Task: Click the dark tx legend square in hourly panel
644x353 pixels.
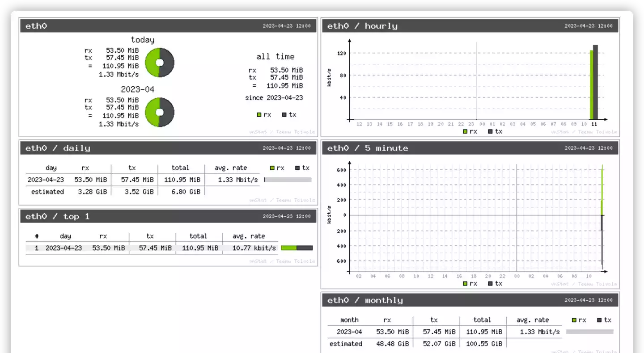Action: click(490, 132)
